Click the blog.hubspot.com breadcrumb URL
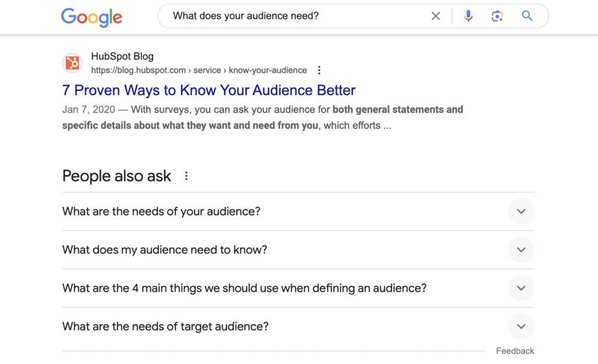598x364 pixels. coord(199,70)
